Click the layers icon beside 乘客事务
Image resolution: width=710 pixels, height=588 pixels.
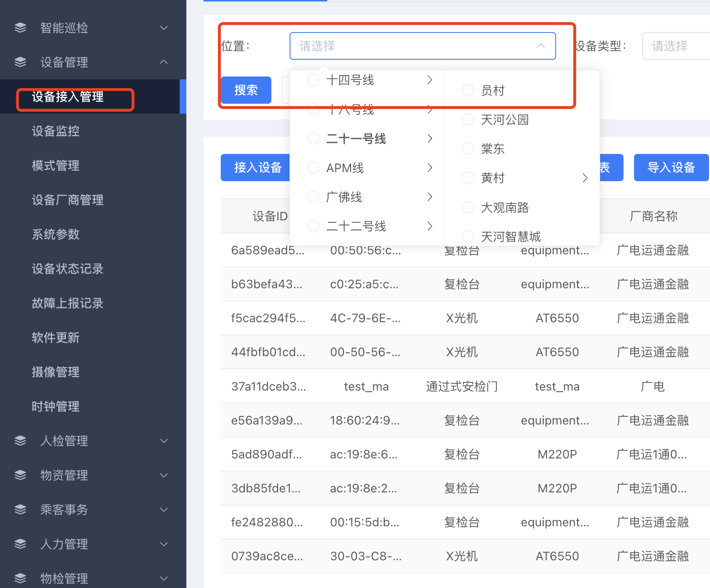pos(21,510)
